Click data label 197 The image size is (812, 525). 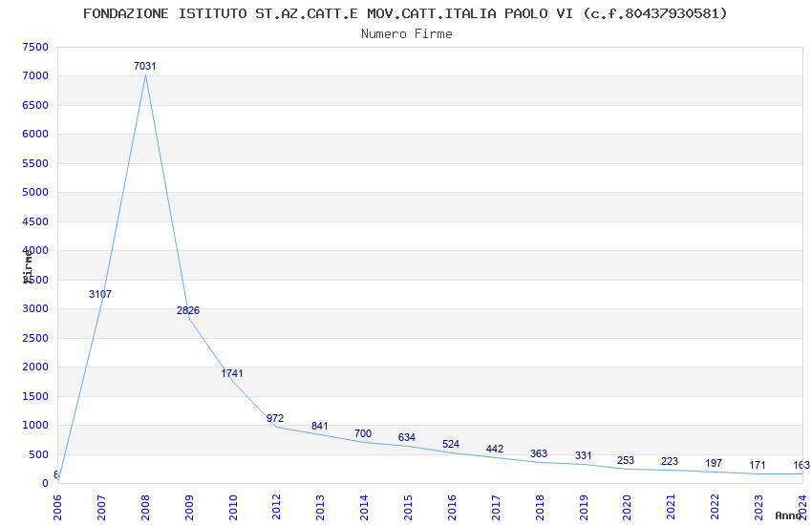click(714, 463)
